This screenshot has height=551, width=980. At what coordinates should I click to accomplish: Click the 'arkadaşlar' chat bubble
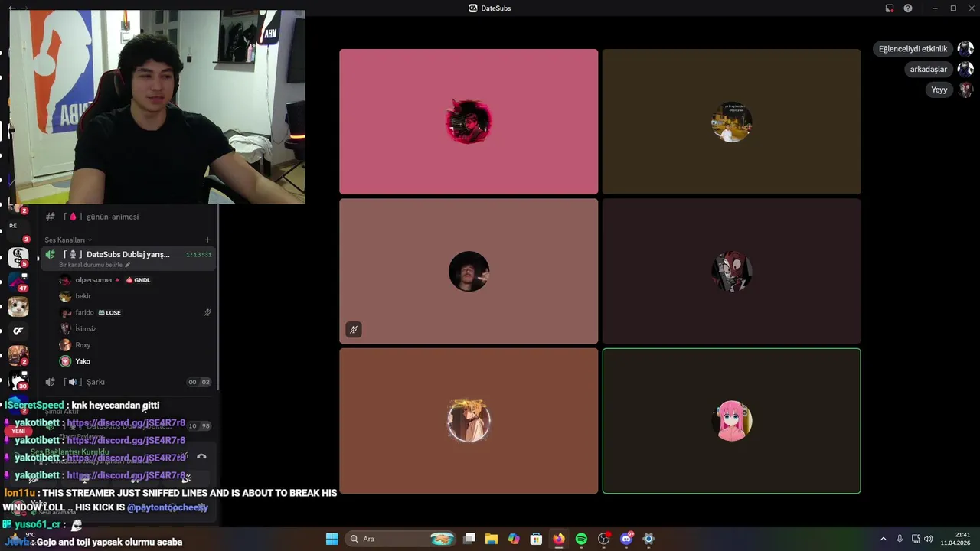click(928, 69)
